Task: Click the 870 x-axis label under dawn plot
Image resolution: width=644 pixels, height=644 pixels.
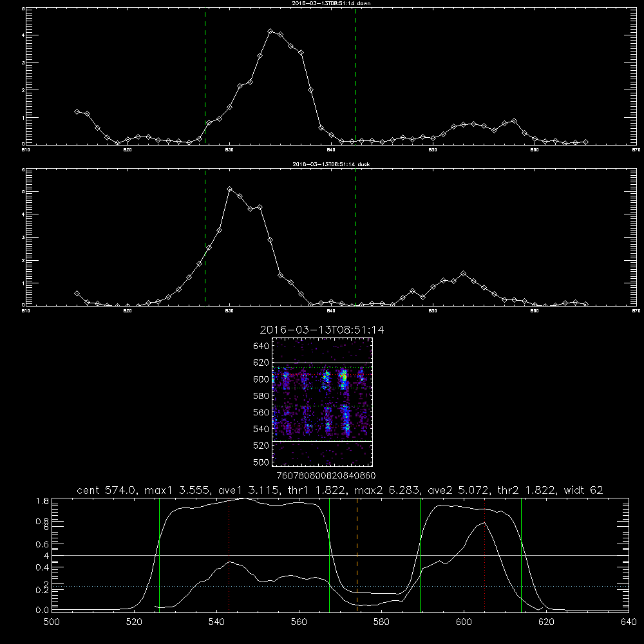Action: 636,150
